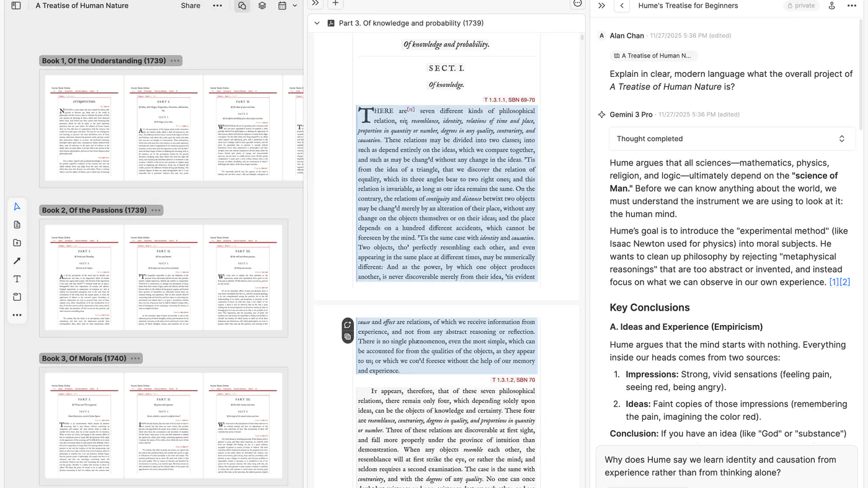Open Book 3 Part I page thumbnail
The width and height of the screenshot is (868, 488).
point(84,426)
